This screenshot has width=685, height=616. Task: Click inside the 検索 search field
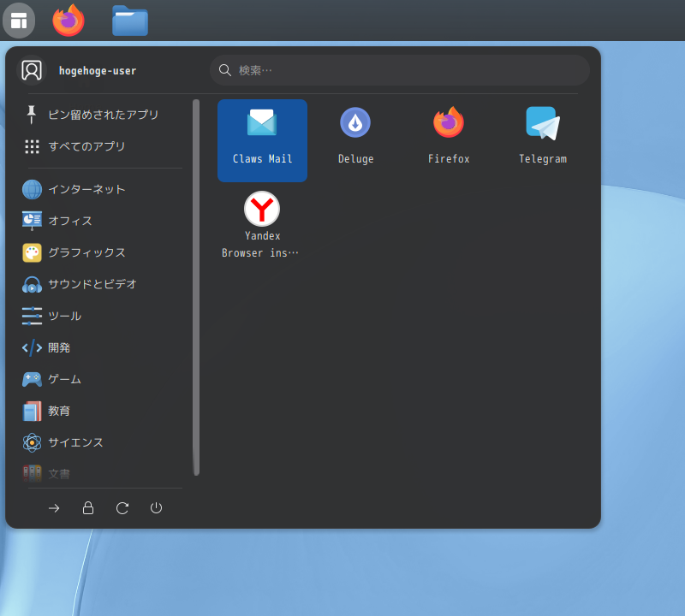pyautogui.click(x=399, y=70)
